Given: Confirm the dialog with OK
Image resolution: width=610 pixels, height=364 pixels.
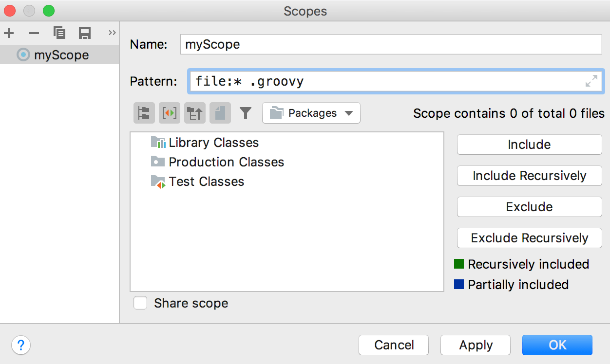Looking at the screenshot, I should (557, 345).
